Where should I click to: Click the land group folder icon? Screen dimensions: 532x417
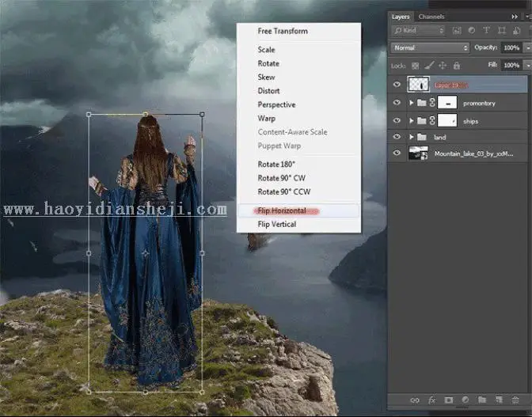pyautogui.click(x=422, y=137)
